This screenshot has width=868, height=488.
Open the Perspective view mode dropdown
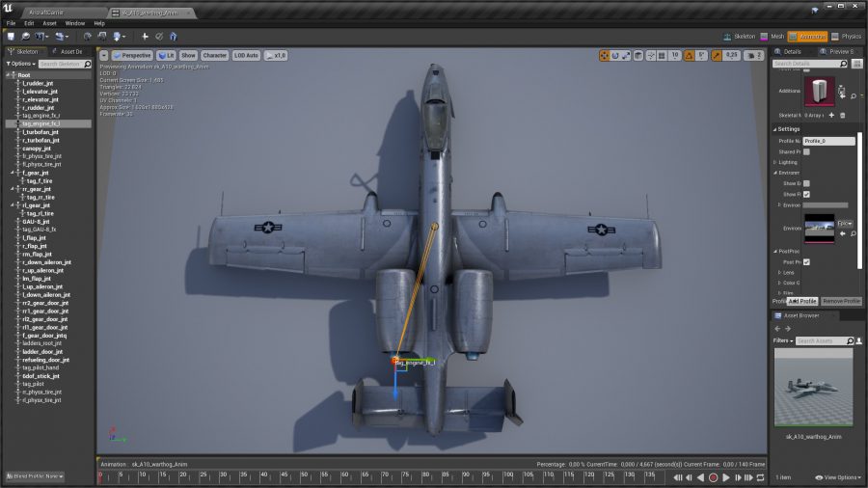(132, 55)
